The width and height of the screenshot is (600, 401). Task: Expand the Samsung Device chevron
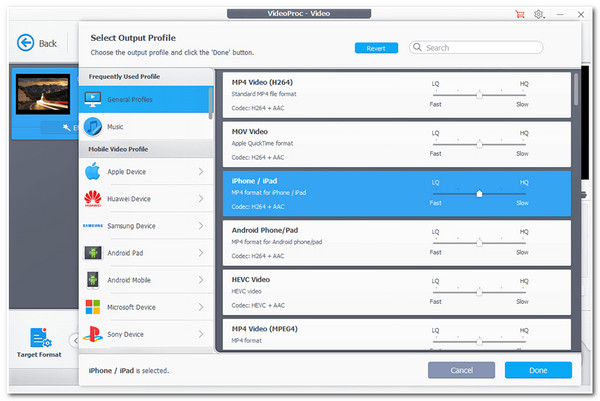(201, 226)
